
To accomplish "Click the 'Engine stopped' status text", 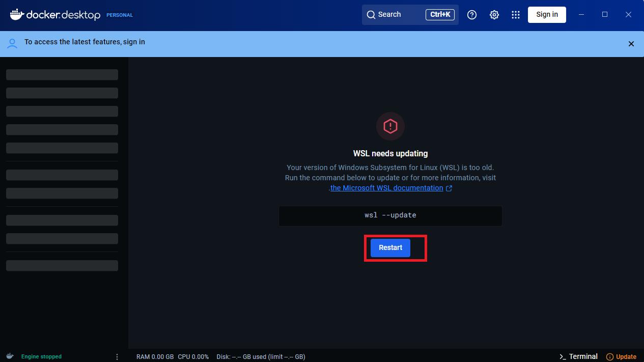I will point(41,356).
